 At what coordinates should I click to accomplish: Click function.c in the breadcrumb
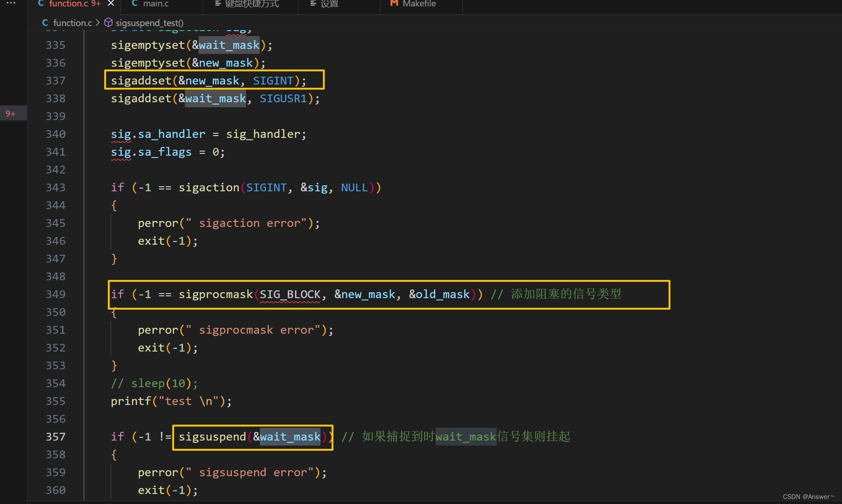click(73, 23)
